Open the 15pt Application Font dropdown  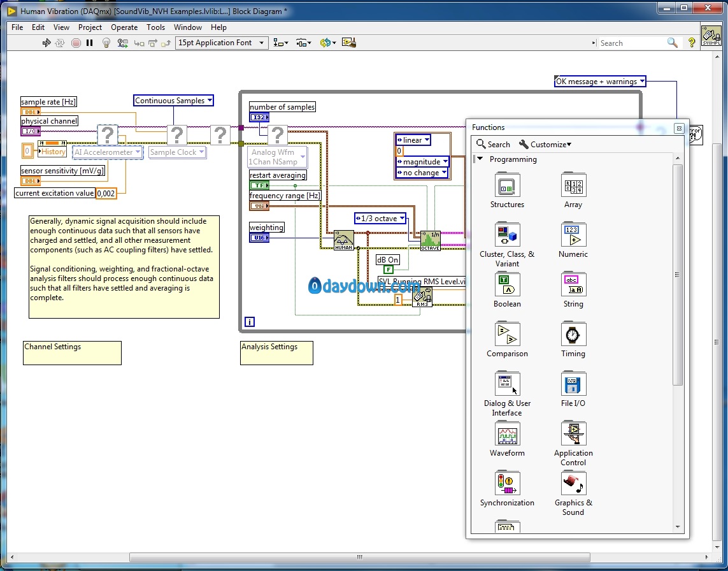pyautogui.click(x=221, y=43)
